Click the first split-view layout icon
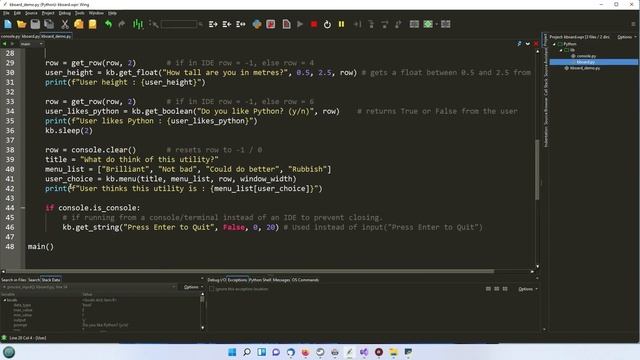 (x=414, y=24)
